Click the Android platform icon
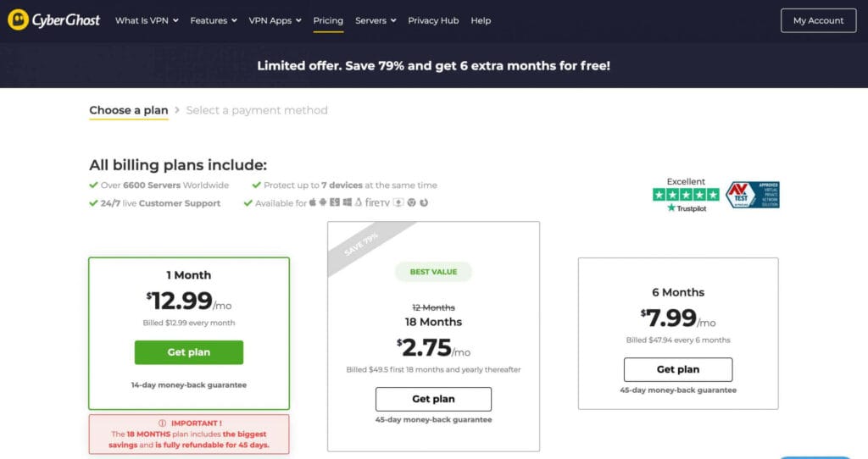 (x=323, y=203)
